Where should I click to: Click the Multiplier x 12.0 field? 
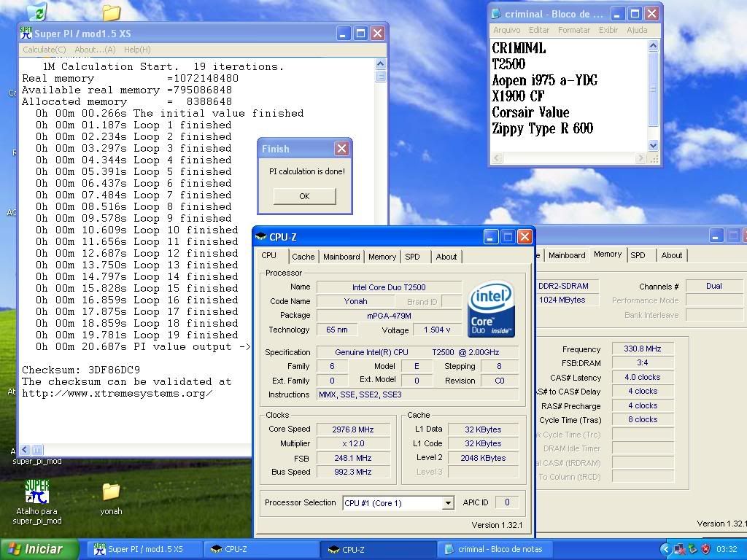(353, 444)
